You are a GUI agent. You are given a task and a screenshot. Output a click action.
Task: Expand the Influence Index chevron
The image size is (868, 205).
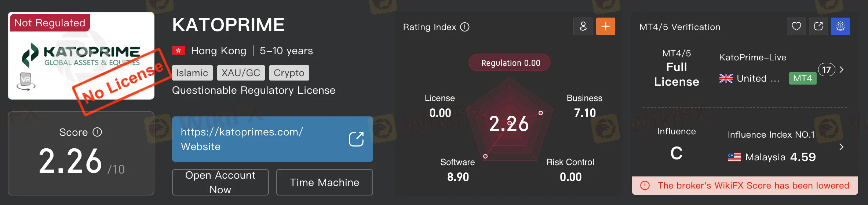pyautogui.click(x=842, y=147)
